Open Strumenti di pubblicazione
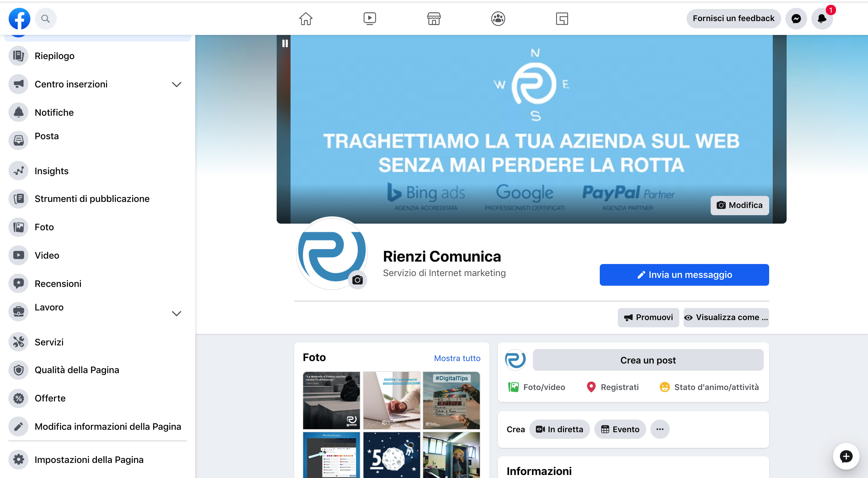868x478 pixels. tap(92, 199)
